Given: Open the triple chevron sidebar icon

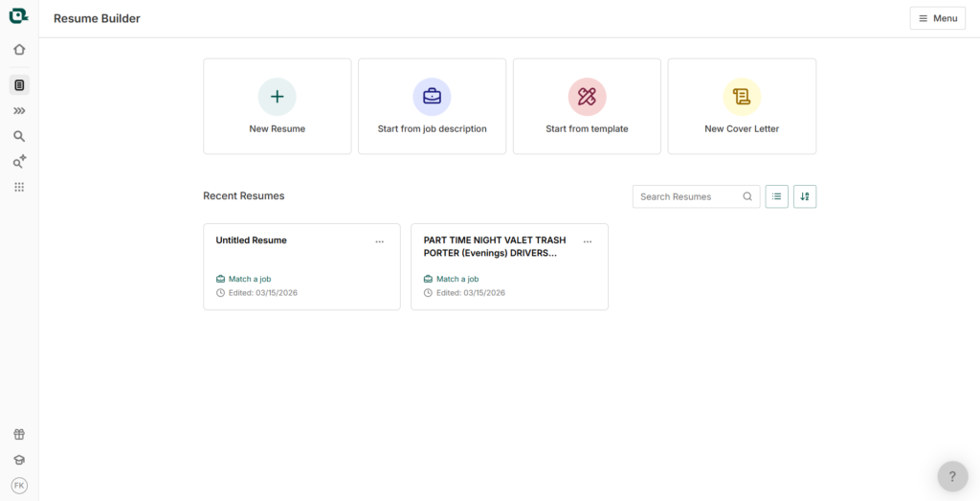Looking at the screenshot, I should tap(19, 111).
